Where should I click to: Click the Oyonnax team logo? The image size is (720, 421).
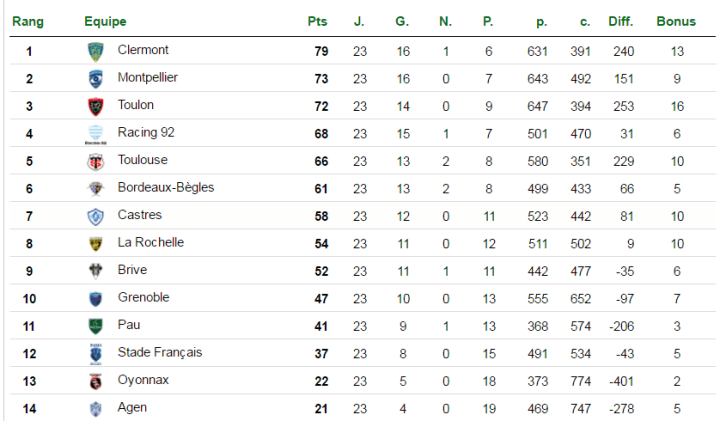pyautogui.click(x=96, y=380)
